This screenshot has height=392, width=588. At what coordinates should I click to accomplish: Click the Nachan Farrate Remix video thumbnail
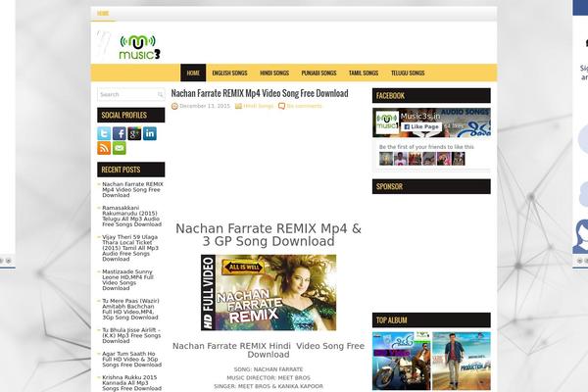(269, 293)
